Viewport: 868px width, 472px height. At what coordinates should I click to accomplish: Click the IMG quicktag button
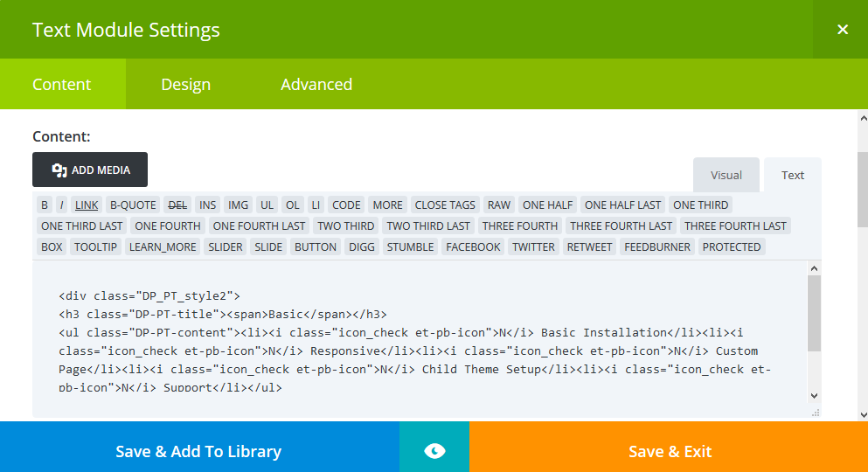click(x=238, y=205)
